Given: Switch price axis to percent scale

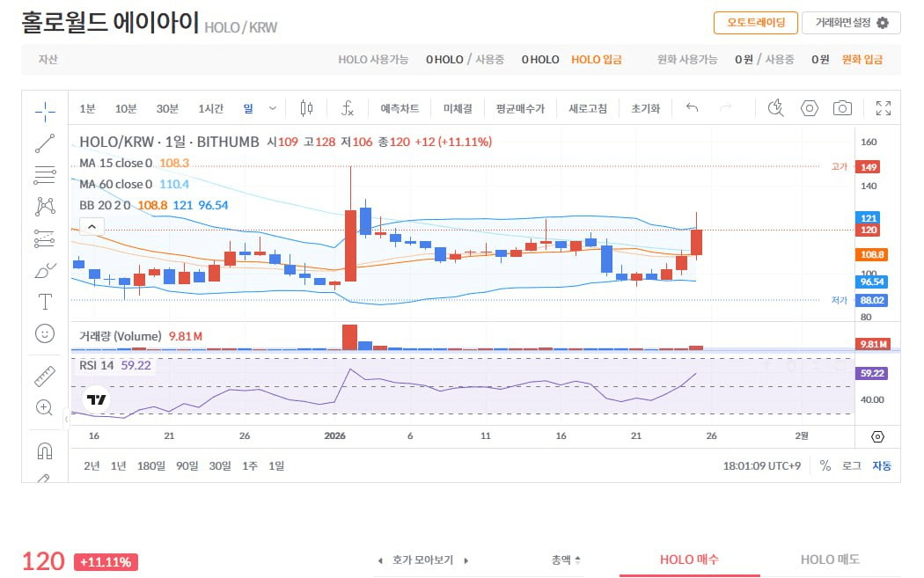Looking at the screenshot, I should click(x=825, y=465).
